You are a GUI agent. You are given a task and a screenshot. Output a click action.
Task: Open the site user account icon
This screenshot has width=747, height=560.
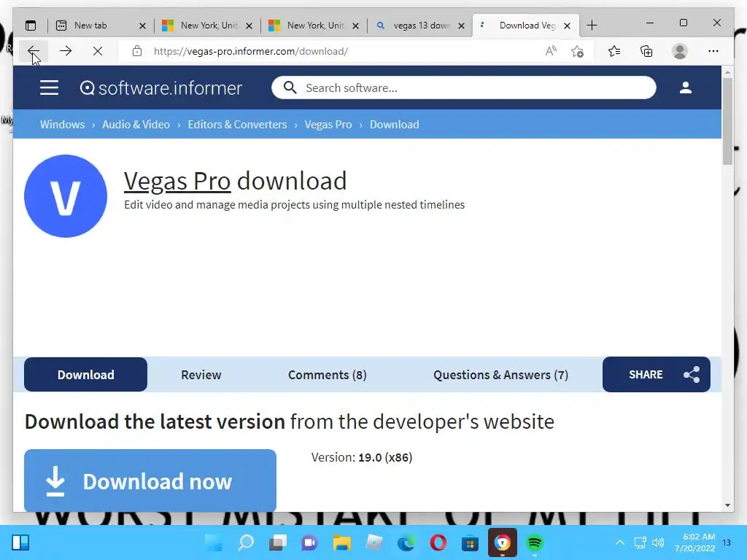[x=686, y=87]
